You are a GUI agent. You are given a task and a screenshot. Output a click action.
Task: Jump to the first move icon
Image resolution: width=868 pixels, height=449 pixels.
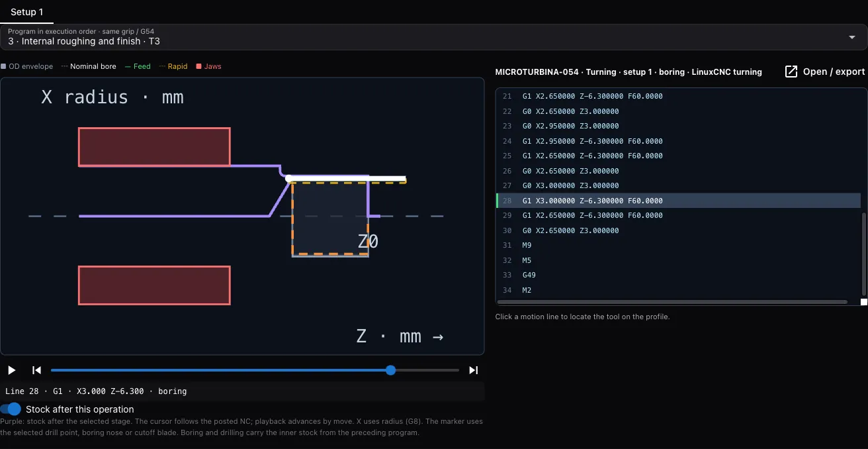pyautogui.click(x=37, y=370)
